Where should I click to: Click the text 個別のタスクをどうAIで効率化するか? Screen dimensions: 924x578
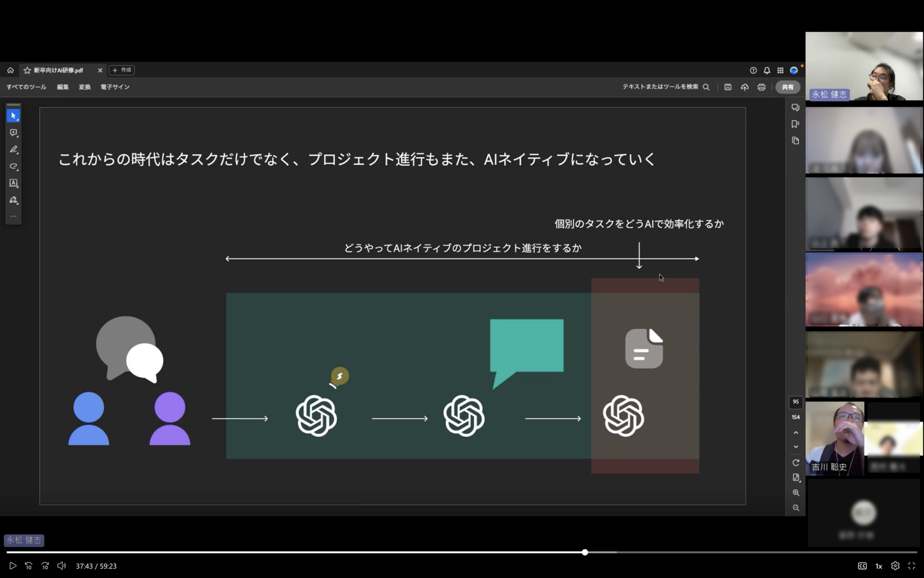(x=639, y=224)
